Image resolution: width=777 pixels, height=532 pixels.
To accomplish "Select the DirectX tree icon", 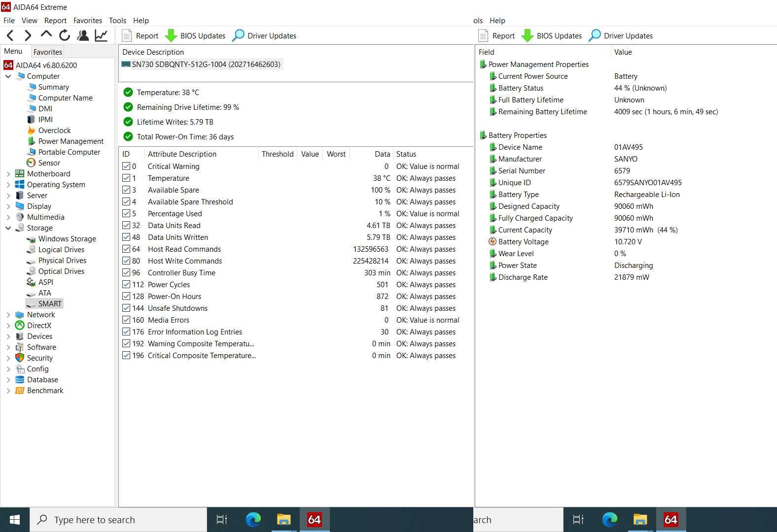I will coord(20,325).
